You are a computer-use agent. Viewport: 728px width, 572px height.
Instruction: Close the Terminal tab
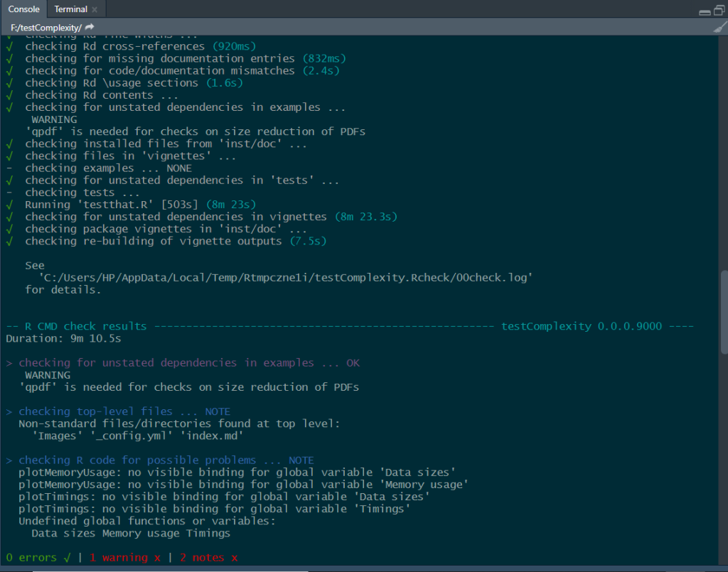[x=95, y=10]
